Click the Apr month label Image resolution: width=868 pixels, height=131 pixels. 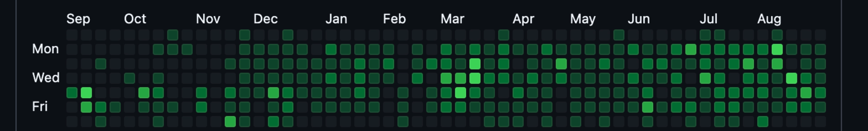523,19
